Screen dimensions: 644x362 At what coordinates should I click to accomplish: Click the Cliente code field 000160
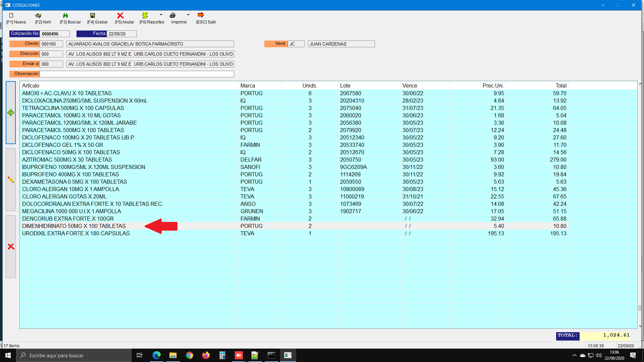(x=51, y=44)
